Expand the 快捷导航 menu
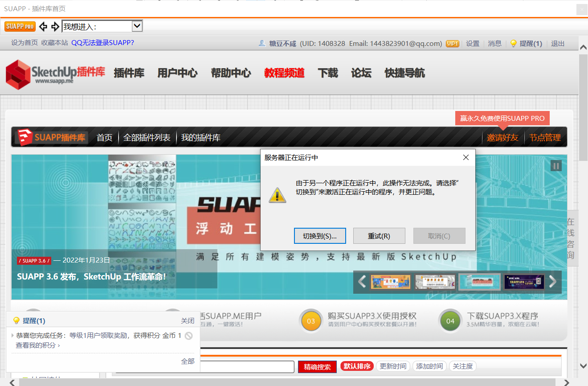Image resolution: width=588 pixels, height=386 pixels. click(404, 73)
